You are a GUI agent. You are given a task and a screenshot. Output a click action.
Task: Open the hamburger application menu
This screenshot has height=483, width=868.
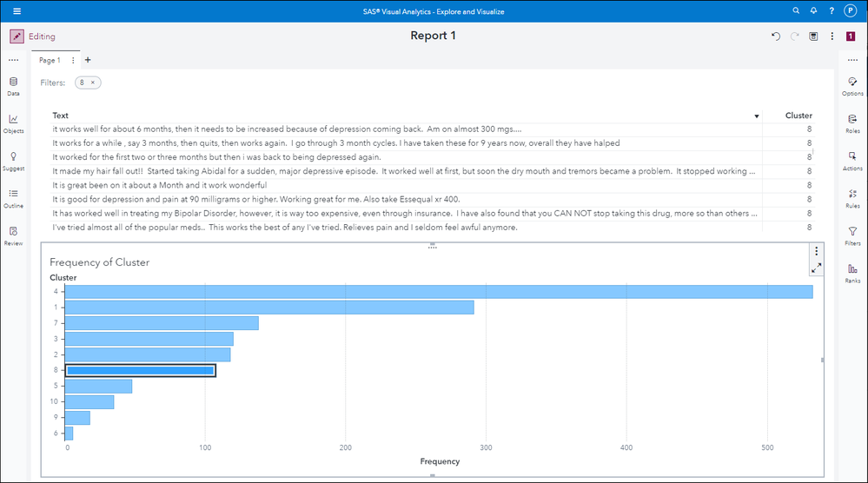(x=17, y=11)
